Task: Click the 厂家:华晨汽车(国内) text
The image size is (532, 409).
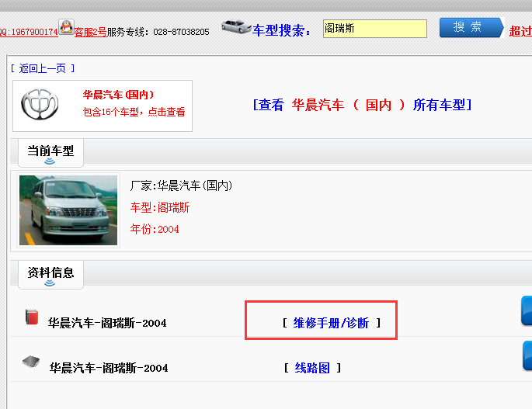Action: pos(181,185)
